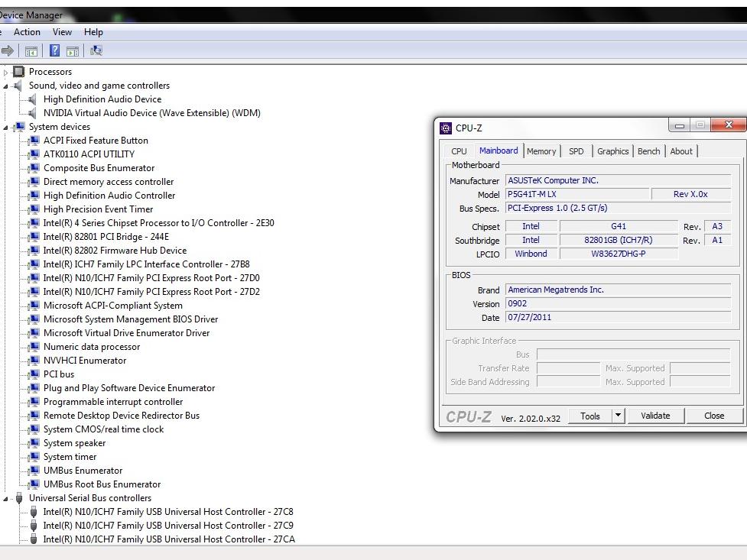747x560 pixels.
Task: Select Microsoft System Management BIOS Driver
Action: click(131, 319)
